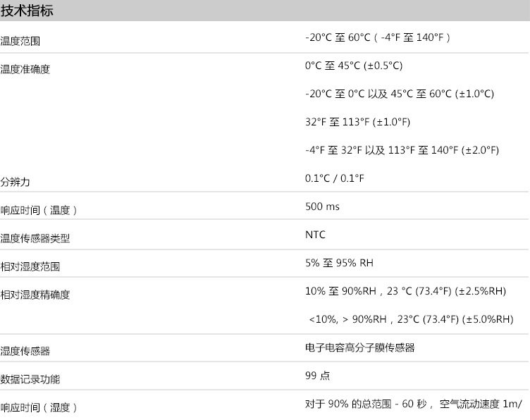Click the 温度传感器类型 row label
The image size is (530, 420).
coord(35,238)
